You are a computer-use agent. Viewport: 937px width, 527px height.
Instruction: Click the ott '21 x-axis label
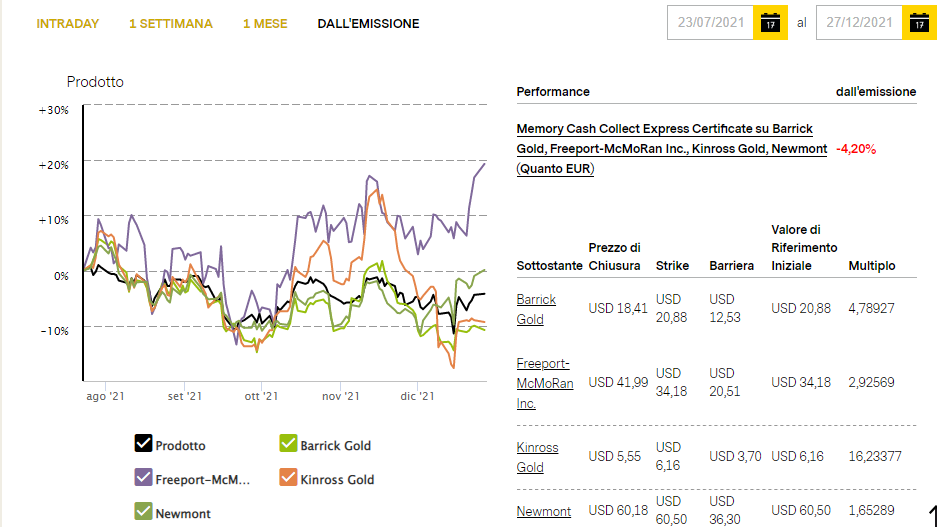[261, 396]
